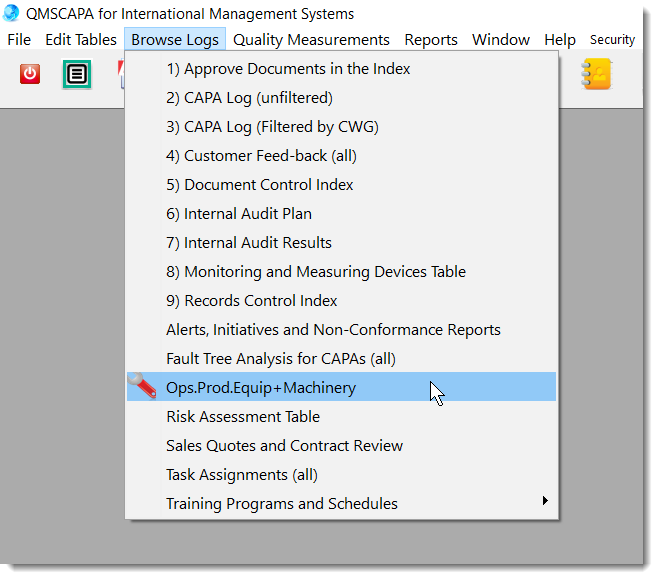This screenshot has width=658, height=579.
Task: Open the Help menu
Action: [560, 40]
